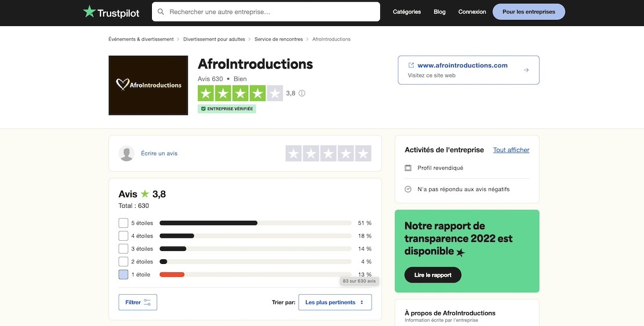Click the calendar icon beside Profil revendiqué
The height and width of the screenshot is (326, 644).
click(408, 168)
